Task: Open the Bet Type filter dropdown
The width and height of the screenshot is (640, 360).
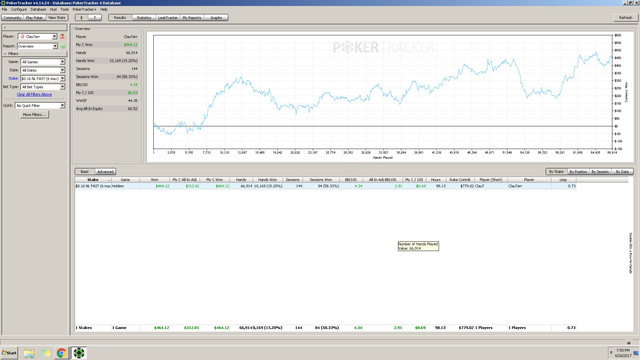Action: click(42, 87)
